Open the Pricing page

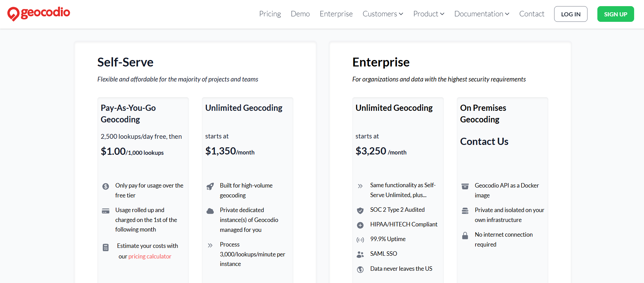(270, 14)
